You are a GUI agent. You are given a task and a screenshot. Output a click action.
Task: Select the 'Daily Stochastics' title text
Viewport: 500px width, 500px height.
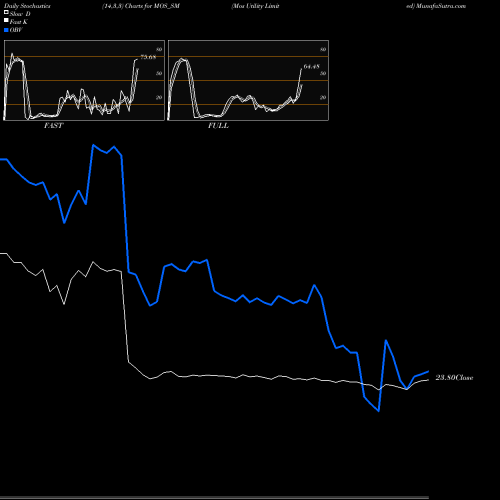coord(27,6)
